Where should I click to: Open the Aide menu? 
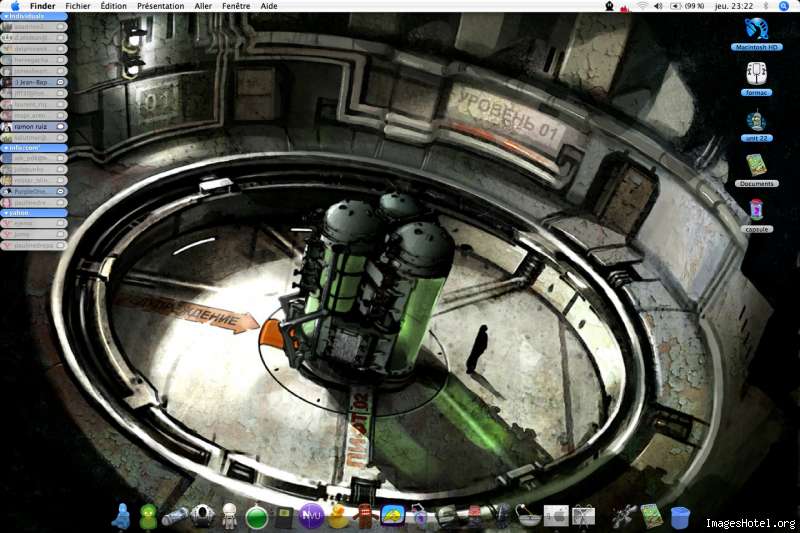tap(269, 6)
